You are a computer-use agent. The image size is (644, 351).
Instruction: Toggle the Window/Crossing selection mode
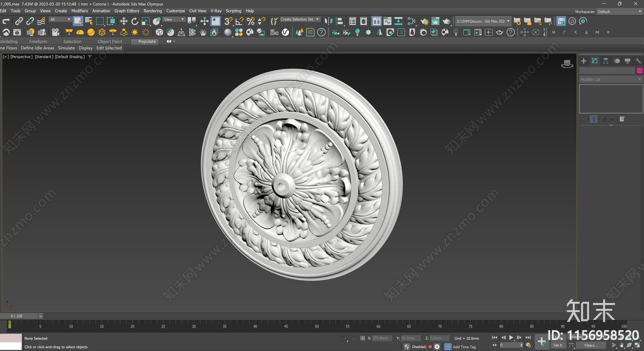(x=111, y=21)
